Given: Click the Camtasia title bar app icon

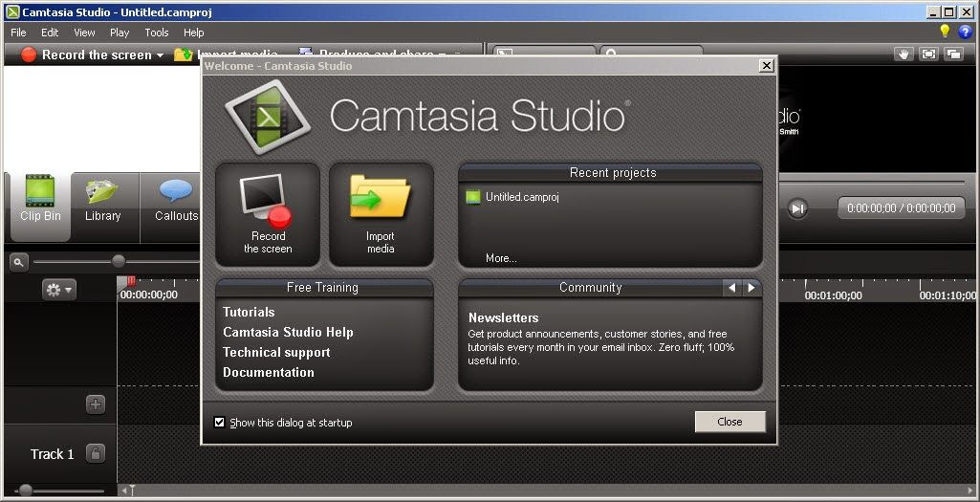Looking at the screenshot, I should point(11,11).
